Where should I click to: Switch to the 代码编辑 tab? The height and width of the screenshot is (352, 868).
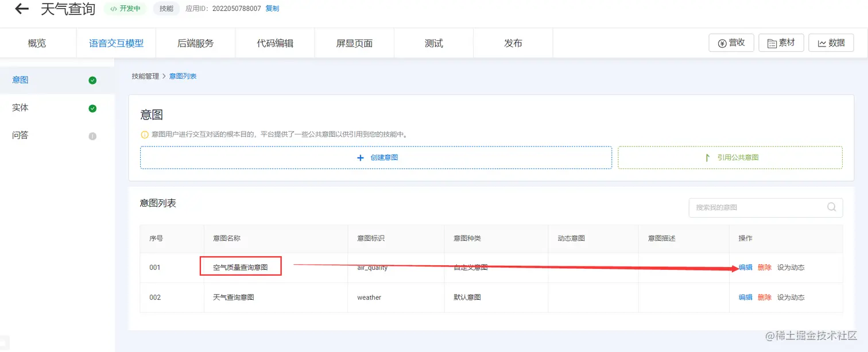pyautogui.click(x=275, y=43)
